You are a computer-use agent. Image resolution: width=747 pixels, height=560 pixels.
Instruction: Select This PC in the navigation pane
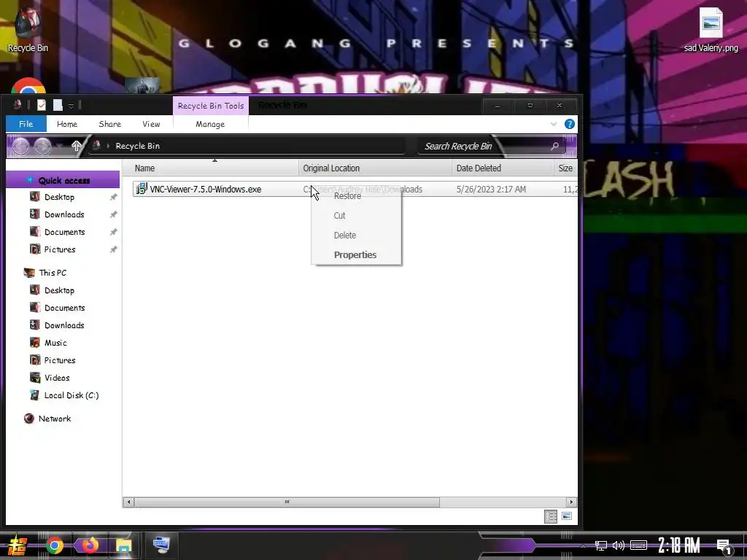[x=53, y=273]
